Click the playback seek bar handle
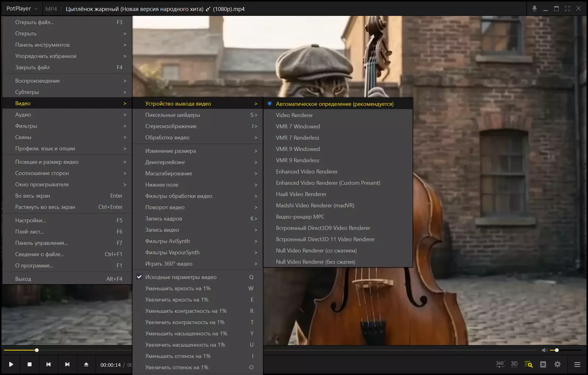This screenshot has height=375, width=588. [37, 350]
